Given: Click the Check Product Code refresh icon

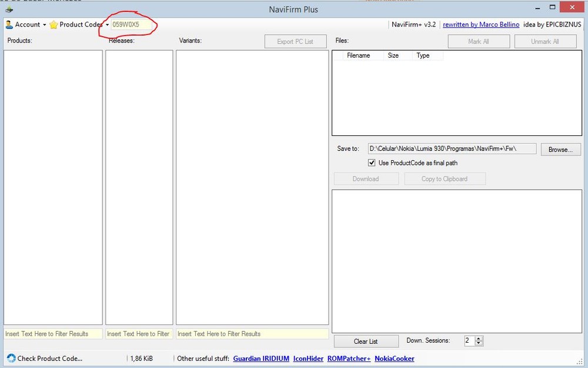Looking at the screenshot, I should (11, 358).
